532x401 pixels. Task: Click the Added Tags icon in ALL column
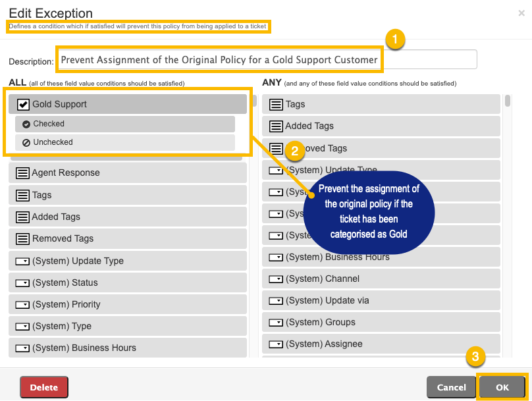point(22,217)
